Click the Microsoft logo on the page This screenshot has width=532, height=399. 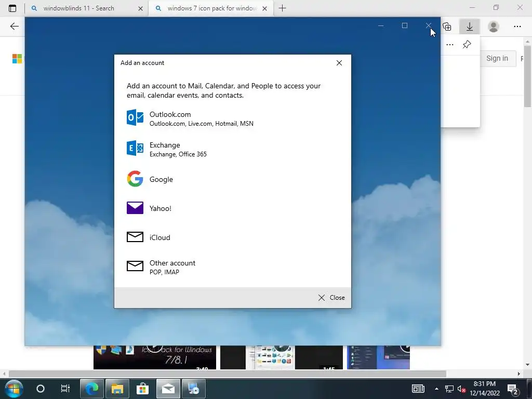click(17, 58)
